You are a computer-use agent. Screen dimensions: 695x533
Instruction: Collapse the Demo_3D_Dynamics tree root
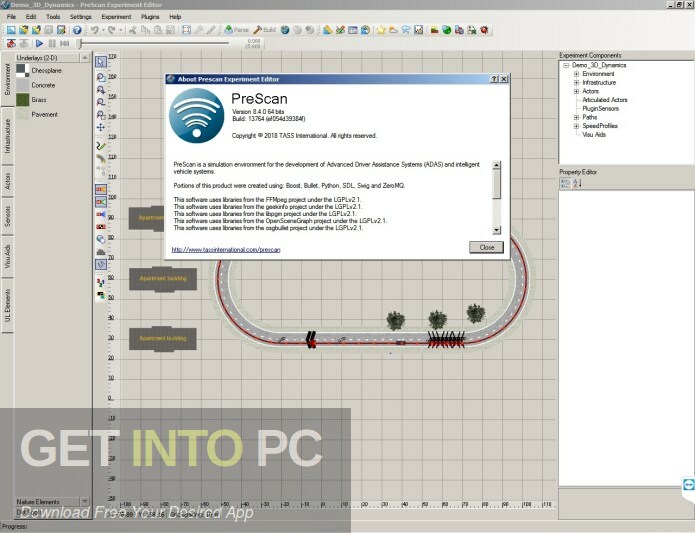(566, 65)
